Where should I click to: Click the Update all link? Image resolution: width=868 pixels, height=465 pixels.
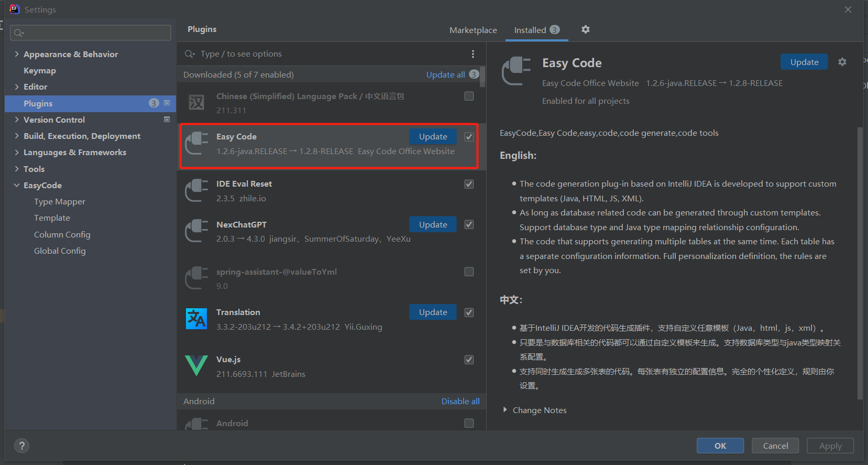pos(445,74)
